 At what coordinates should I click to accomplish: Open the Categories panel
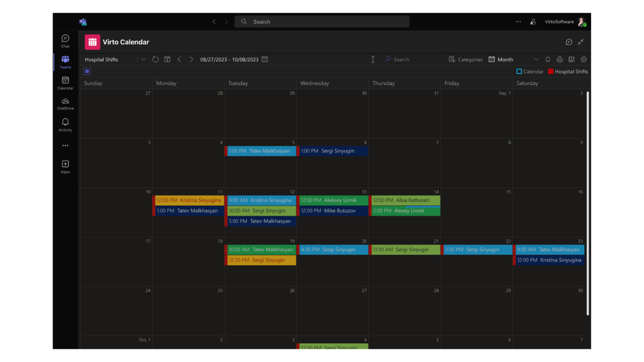click(466, 59)
